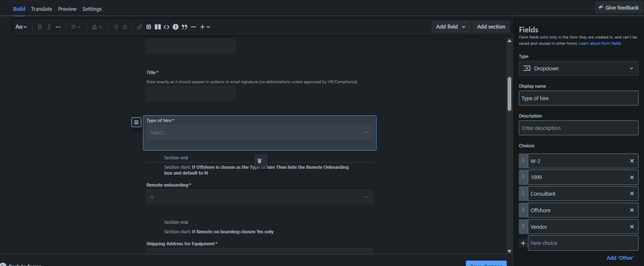
Task: Switch to the Build tab
Action: coord(19,8)
